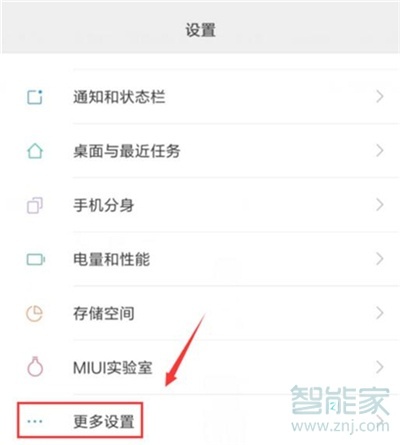The width and height of the screenshot is (400, 445).
Task: Click the chevron beside 存储空间
Action: click(x=380, y=313)
